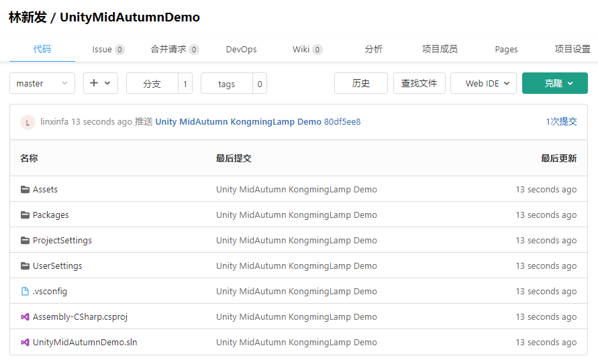
Task: Click the Assembly-CSharp.csproj Visual Studio icon
Action: point(26,317)
